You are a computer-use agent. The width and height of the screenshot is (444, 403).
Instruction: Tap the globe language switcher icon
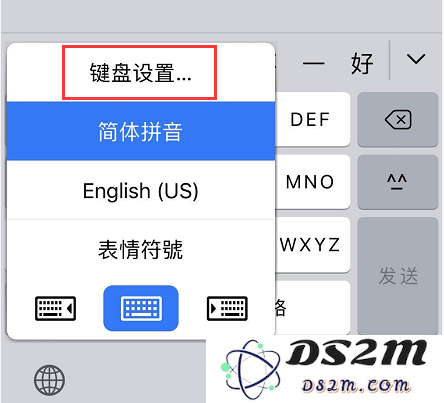[50, 380]
